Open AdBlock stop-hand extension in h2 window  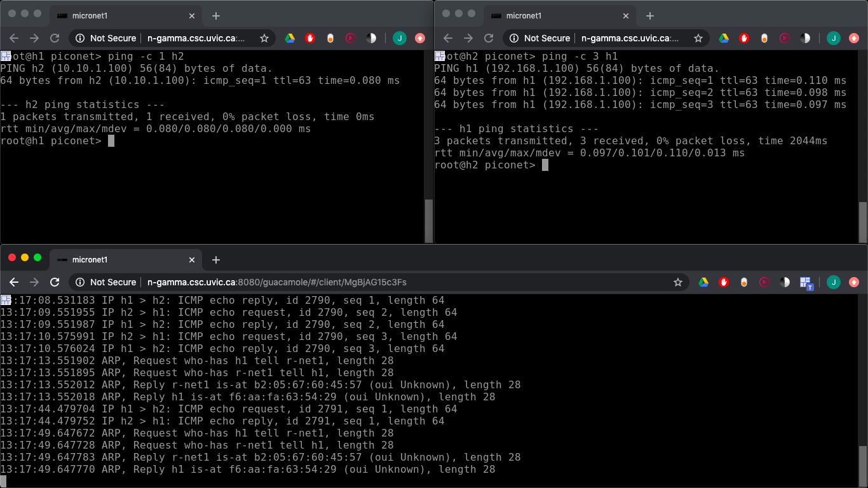tap(744, 38)
